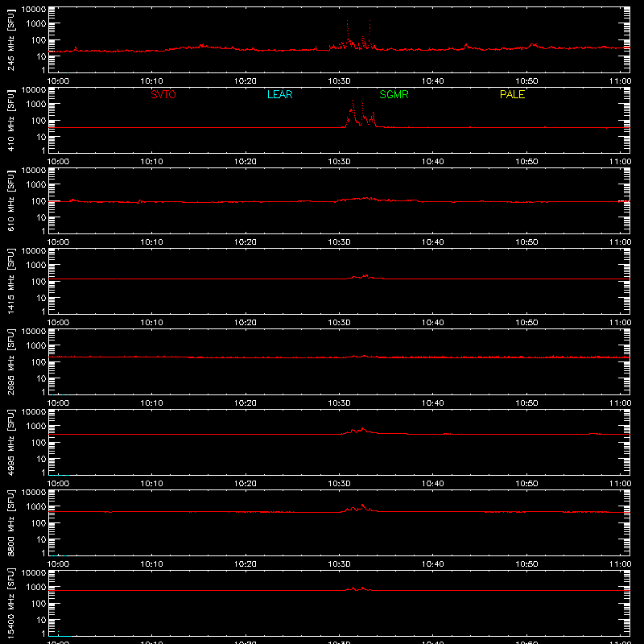This screenshot has height=644, width=644.
Task: Select the 15400 MHz [SFU] axis title
Action: coord(11,603)
